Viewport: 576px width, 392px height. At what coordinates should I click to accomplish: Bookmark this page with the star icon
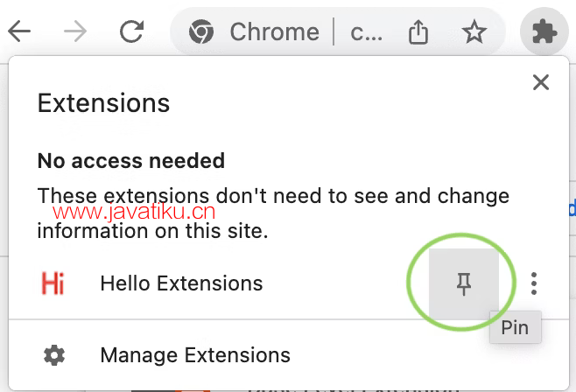(474, 31)
